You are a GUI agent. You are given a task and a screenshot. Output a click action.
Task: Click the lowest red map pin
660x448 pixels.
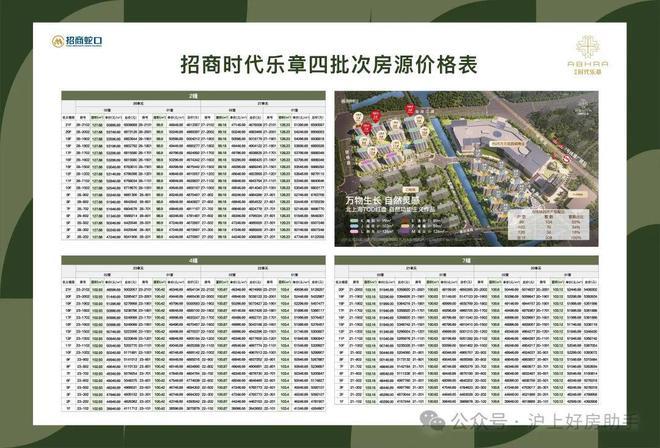[x=366, y=129]
